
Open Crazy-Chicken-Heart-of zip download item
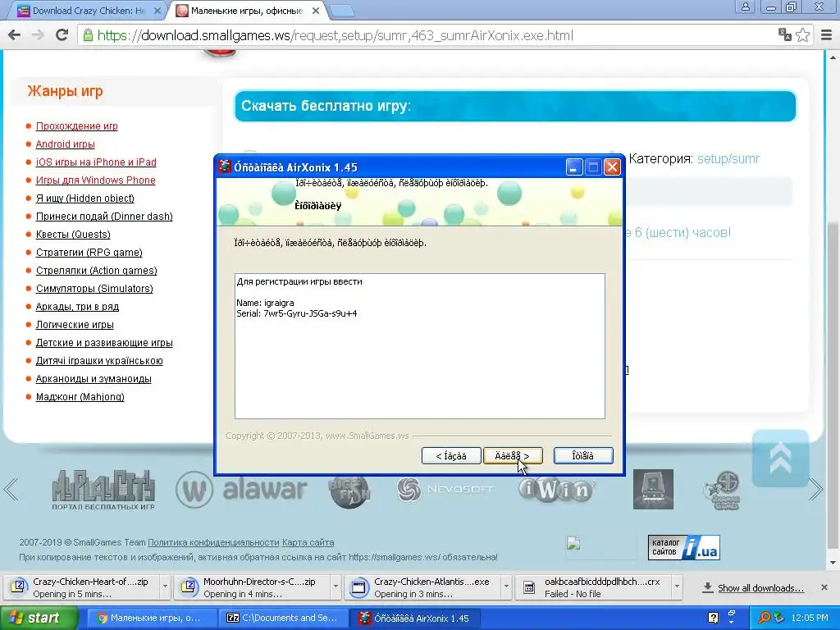click(x=81, y=587)
